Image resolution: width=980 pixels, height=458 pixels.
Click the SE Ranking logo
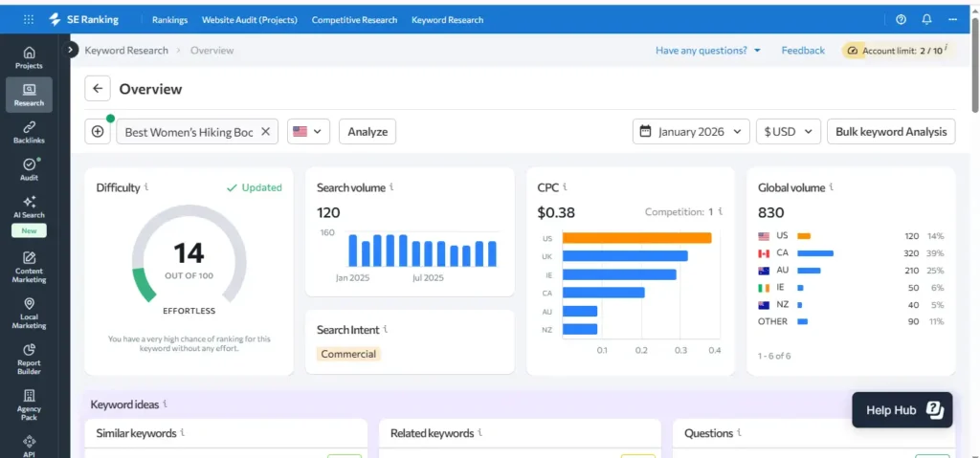(84, 19)
